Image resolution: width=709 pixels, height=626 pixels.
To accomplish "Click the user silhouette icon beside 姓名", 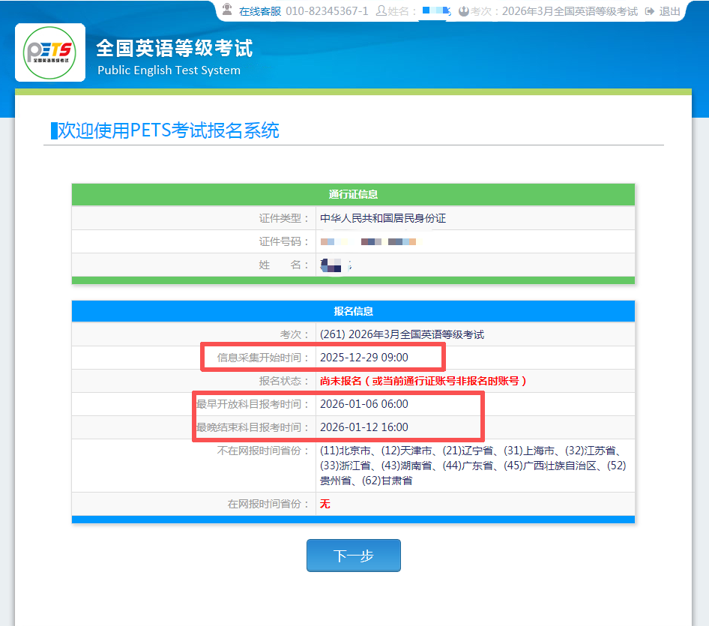I will (x=378, y=11).
